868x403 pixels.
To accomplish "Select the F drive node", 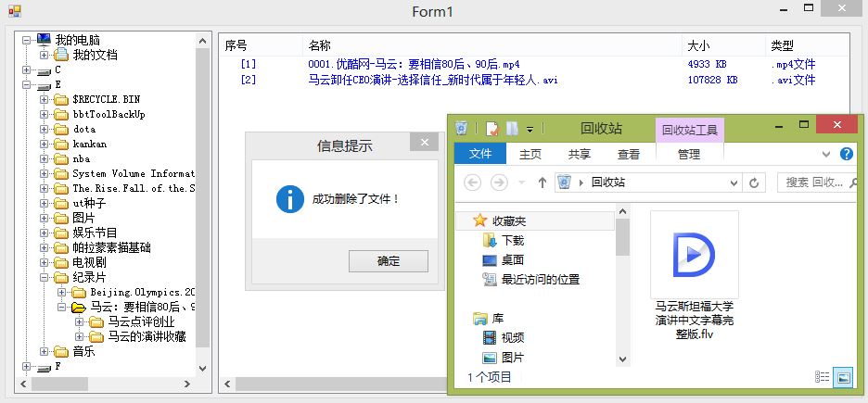I will (x=57, y=366).
